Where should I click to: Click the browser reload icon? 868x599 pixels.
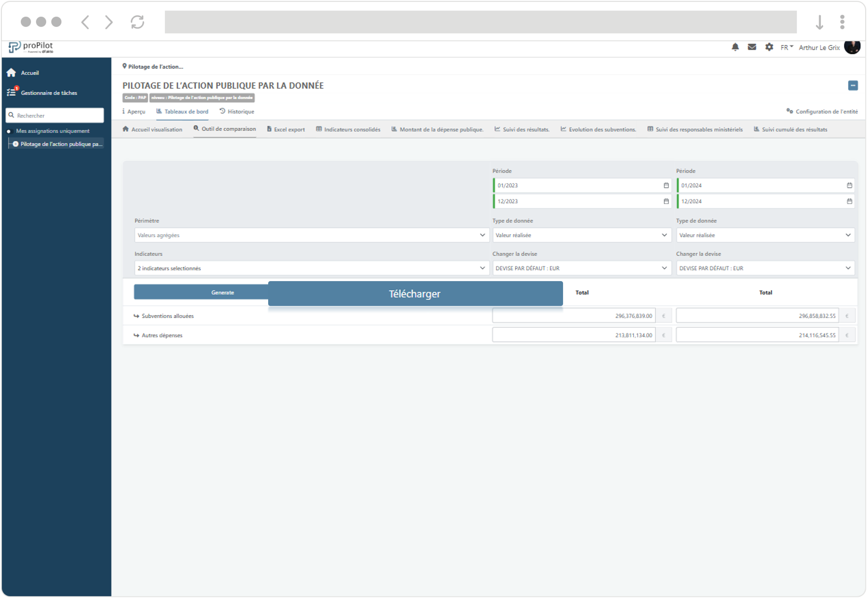137,22
